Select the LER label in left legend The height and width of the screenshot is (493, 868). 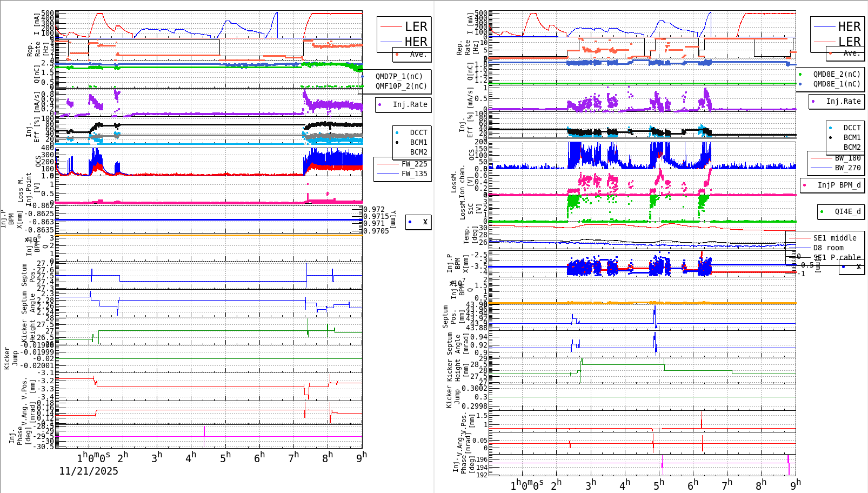click(417, 26)
